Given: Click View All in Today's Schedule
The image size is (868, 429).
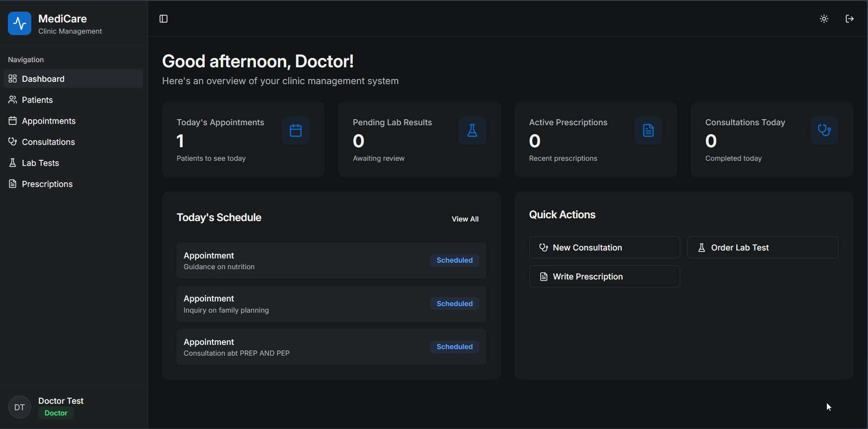Looking at the screenshot, I should pyautogui.click(x=465, y=219).
